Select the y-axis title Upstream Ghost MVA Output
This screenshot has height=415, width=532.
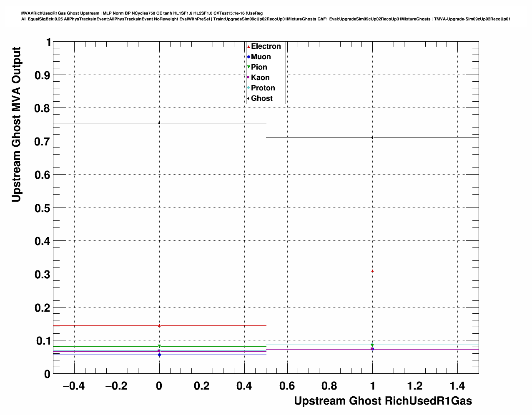(x=16, y=124)
